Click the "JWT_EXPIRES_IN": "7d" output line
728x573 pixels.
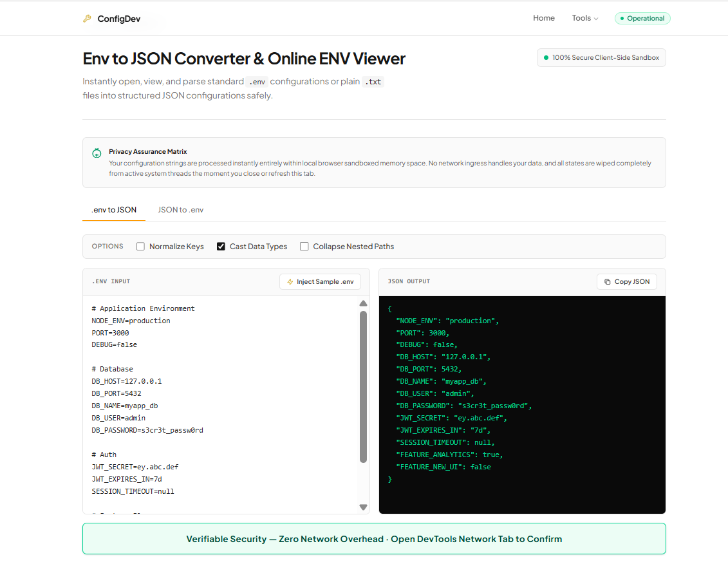pyautogui.click(x=443, y=431)
